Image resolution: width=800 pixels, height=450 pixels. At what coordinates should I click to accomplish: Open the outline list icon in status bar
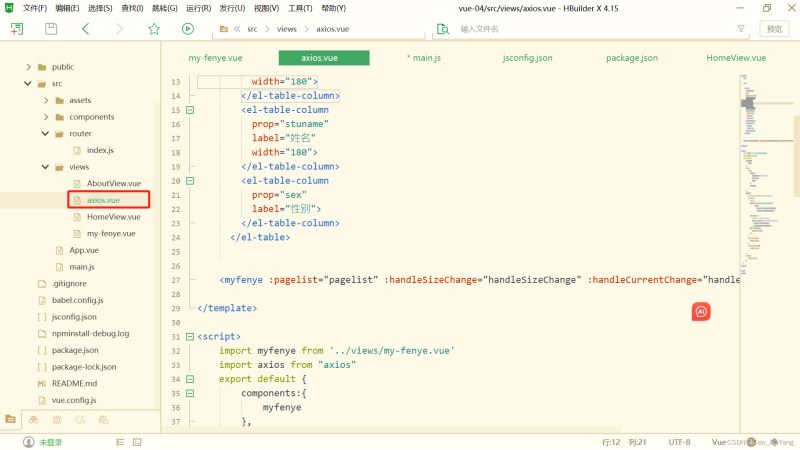(120, 442)
